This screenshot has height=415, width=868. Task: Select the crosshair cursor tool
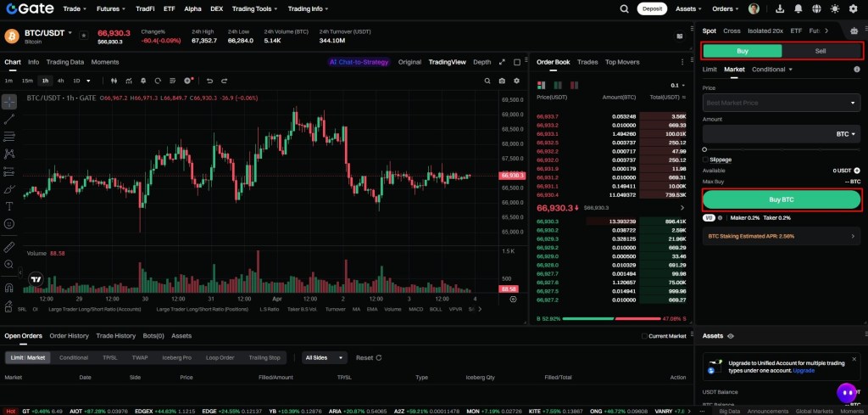click(x=9, y=101)
